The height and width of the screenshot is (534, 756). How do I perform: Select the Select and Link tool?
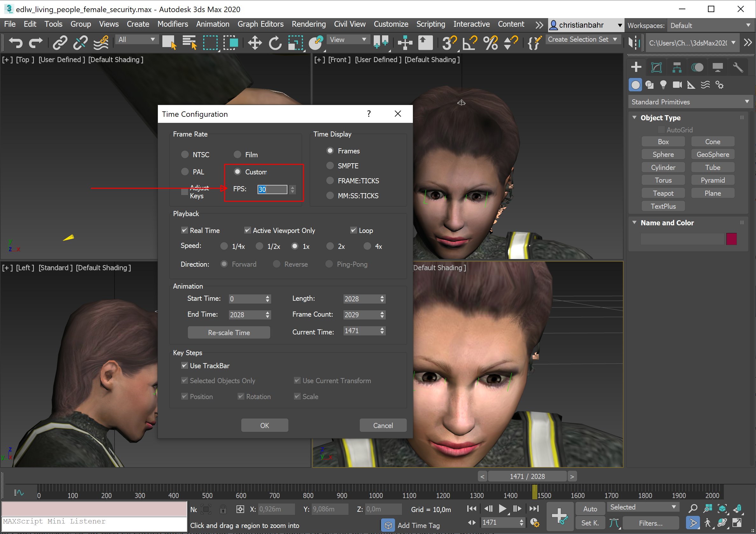tap(60, 43)
